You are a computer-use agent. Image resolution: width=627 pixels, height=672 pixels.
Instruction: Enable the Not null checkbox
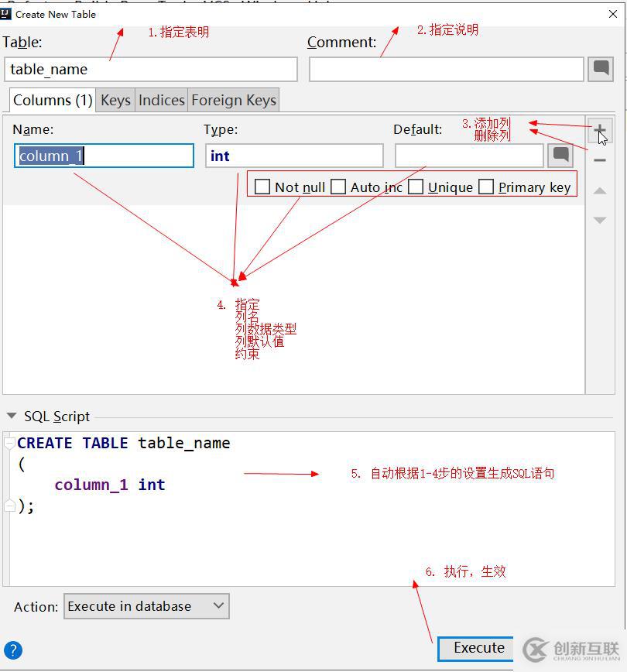[x=262, y=187]
